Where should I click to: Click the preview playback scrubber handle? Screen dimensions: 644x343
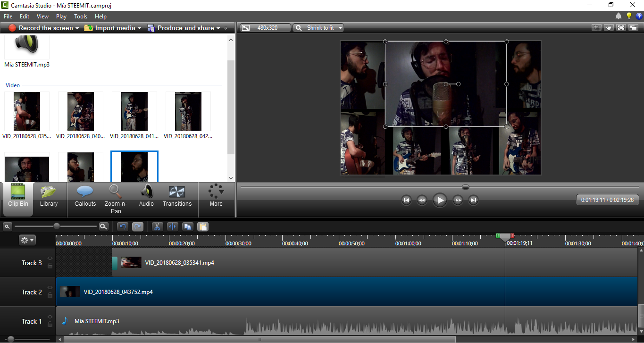coord(466,187)
